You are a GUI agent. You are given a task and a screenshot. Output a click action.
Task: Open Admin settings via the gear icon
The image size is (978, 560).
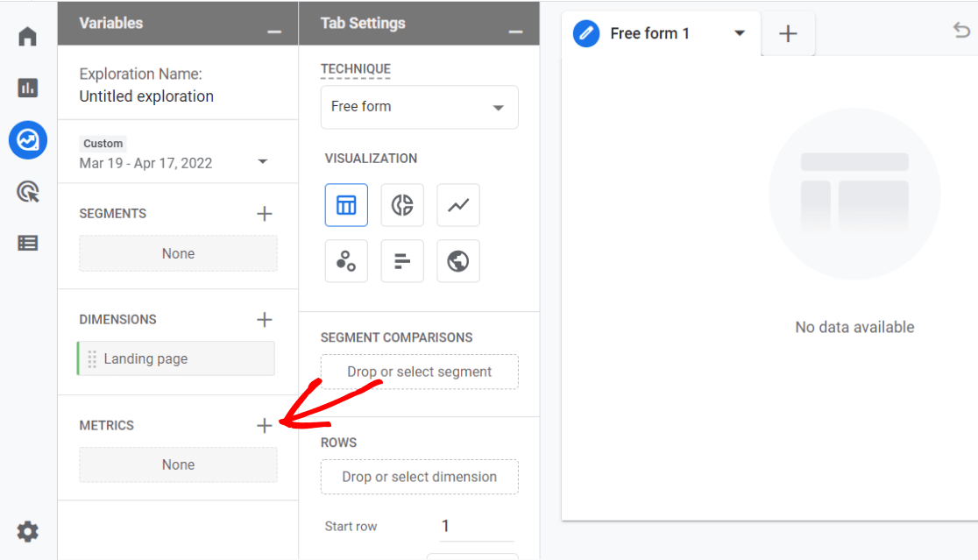27,531
